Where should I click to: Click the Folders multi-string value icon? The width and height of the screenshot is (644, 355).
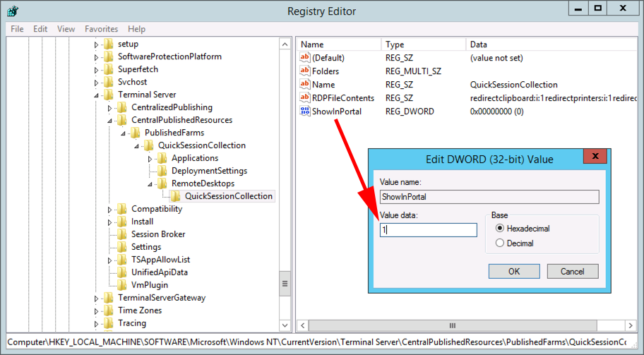(305, 71)
